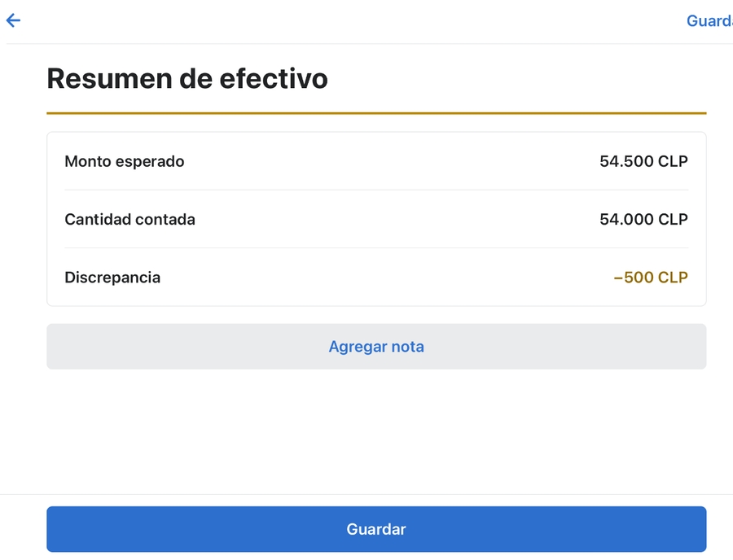Click the minus sign of the discrepancy
The width and height of the screenshot is (733, 560).
(618, 278)
